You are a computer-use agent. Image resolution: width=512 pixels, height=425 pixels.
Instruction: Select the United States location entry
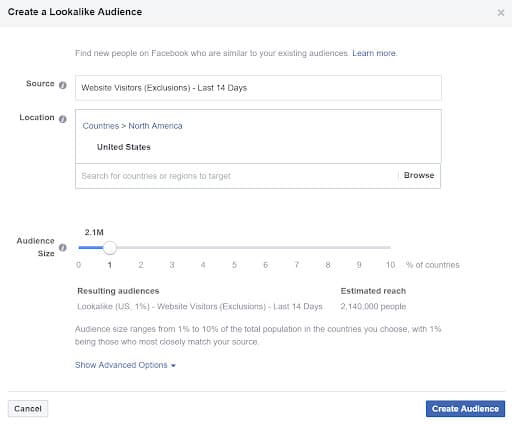coord(124,147)
